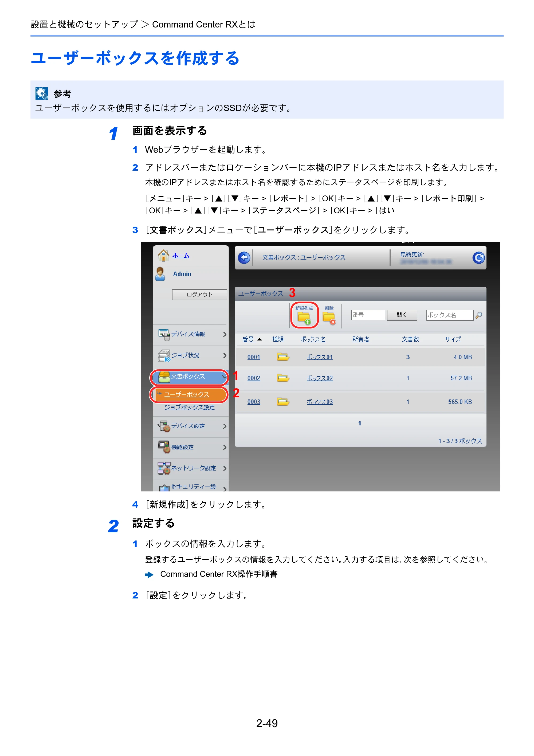Click the ボックス名 search field
534x756 pixels.
point(450,315)
